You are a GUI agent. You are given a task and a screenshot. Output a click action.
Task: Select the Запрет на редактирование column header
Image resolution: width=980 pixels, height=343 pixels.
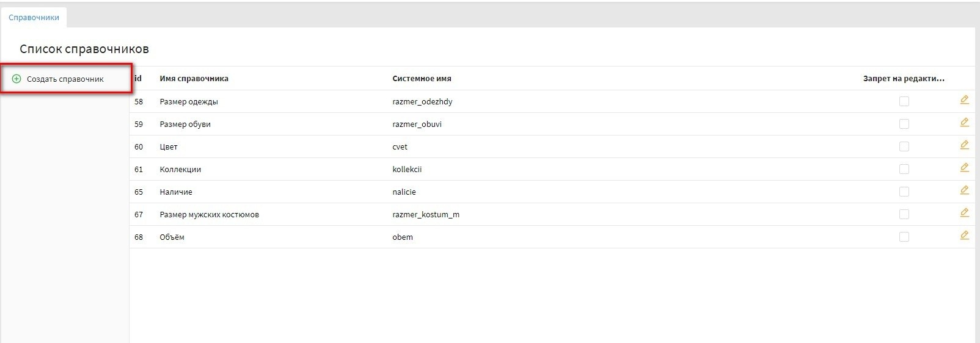pos(903,78)
